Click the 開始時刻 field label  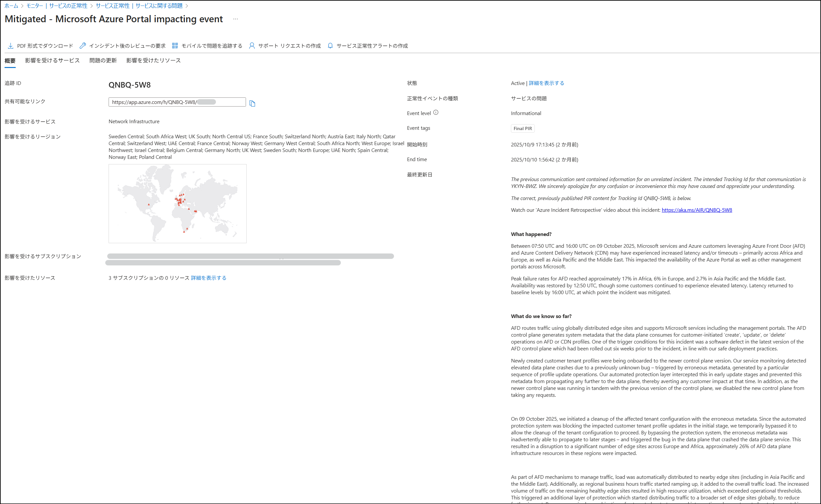[417, 145]
